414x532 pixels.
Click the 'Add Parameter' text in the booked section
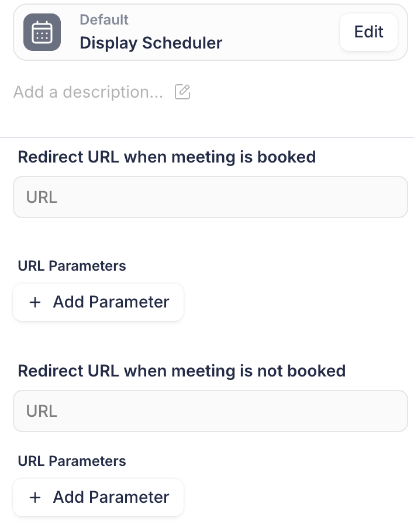[x=111, y=302]
